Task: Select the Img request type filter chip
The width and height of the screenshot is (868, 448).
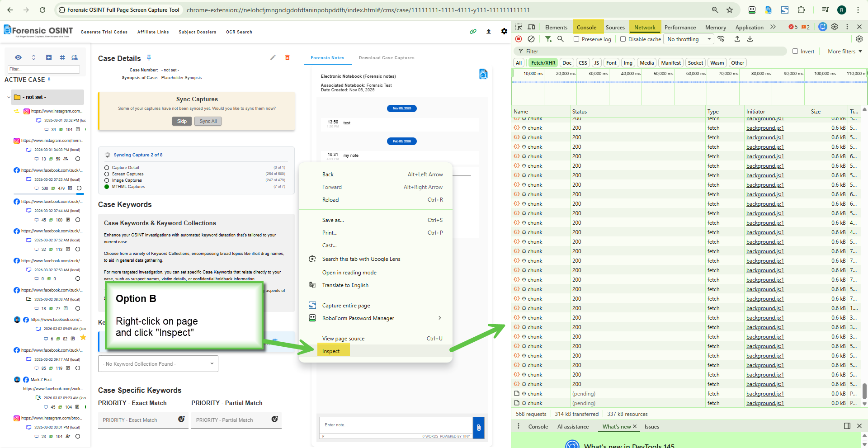Action: coord(628,63)
